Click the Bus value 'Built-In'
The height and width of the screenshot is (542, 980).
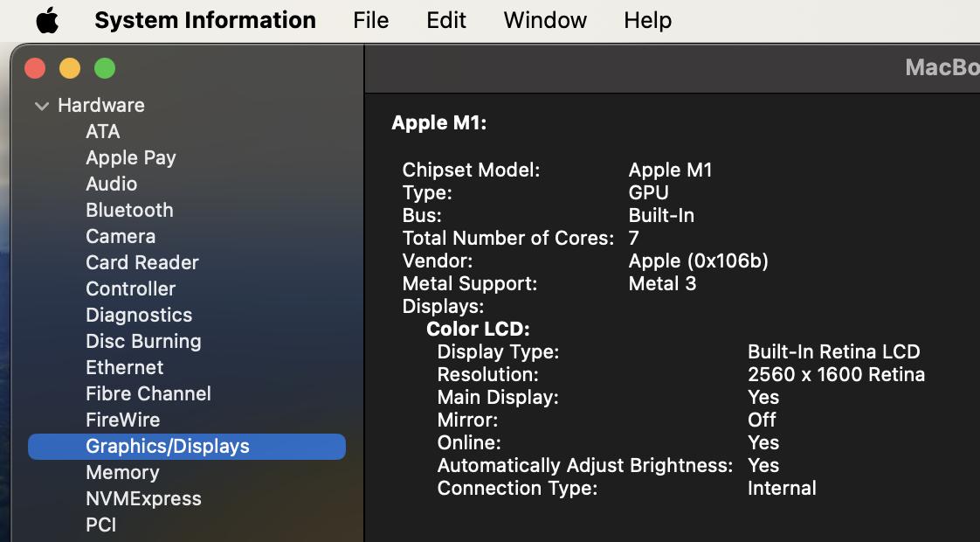661,216
